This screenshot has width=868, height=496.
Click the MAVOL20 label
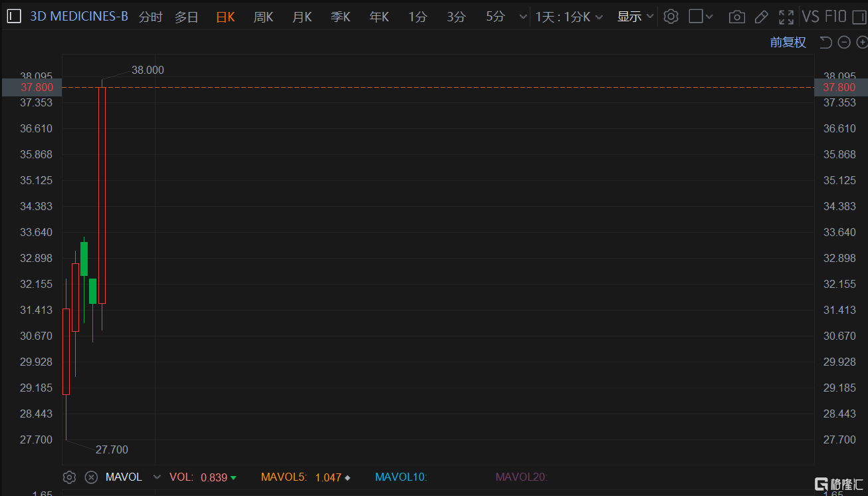521,477
